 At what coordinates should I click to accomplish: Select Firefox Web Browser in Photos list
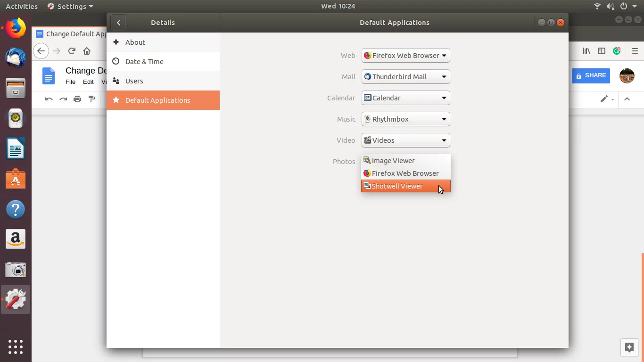pyautogui.click(x=405, y=173)
